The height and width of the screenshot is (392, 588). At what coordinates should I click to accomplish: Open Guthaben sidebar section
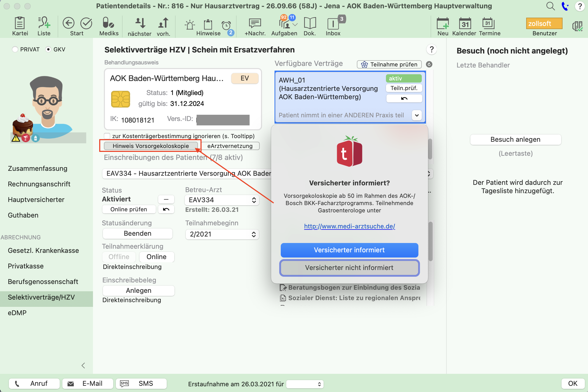(23, 215)
